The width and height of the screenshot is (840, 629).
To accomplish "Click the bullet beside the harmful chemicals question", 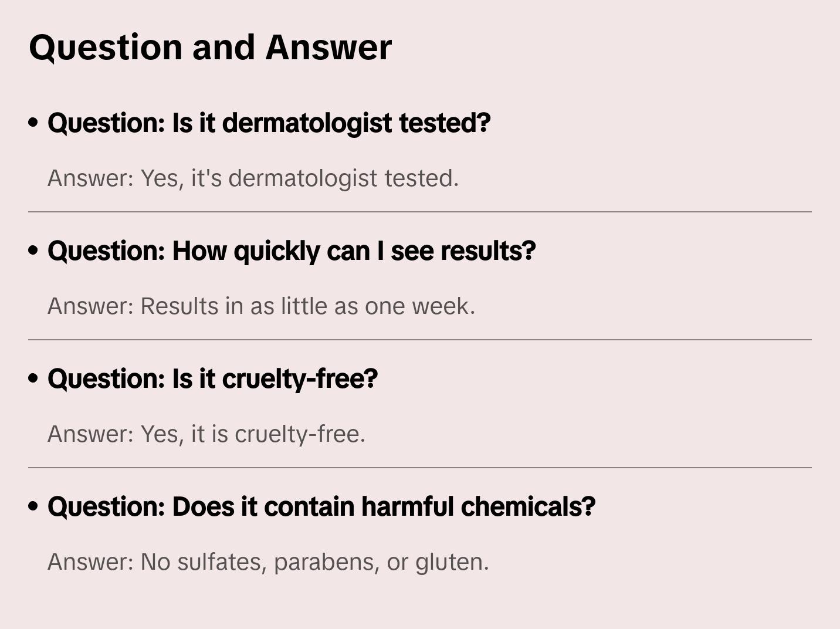I will coord(33,506).
